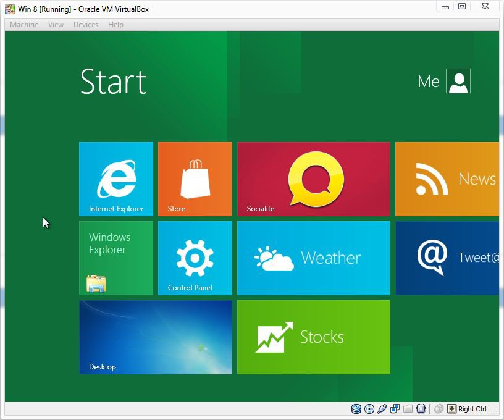Minimize the VirtualBox window
Screen dimensions: 504x420
click(x=445, y=7)
